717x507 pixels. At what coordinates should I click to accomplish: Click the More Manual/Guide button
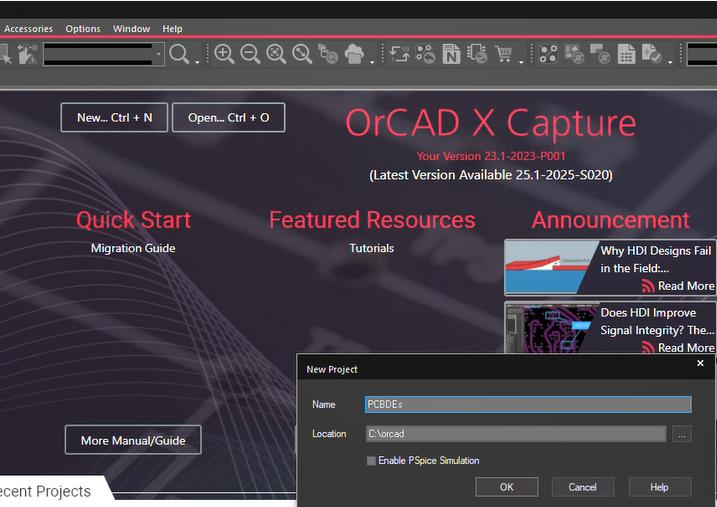pos(133,440)
